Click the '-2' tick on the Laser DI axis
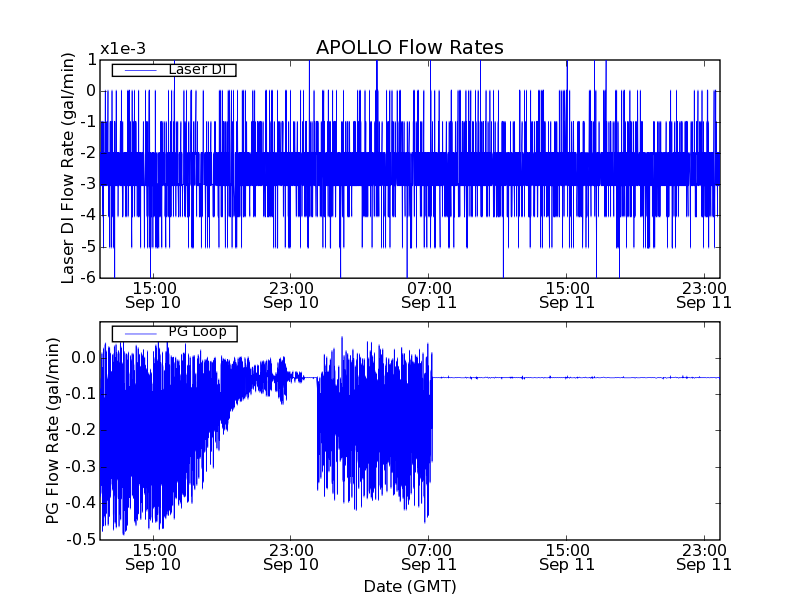The image size is (800, 600). coord(86,153)
